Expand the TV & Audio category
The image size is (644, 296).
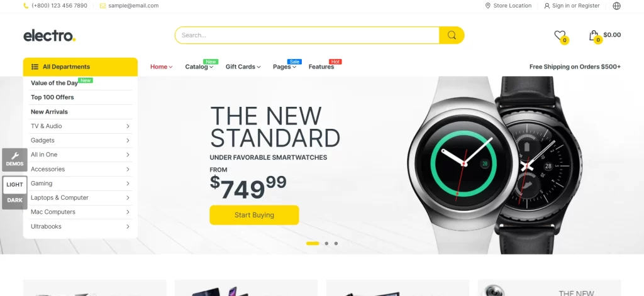pos(80,126)
